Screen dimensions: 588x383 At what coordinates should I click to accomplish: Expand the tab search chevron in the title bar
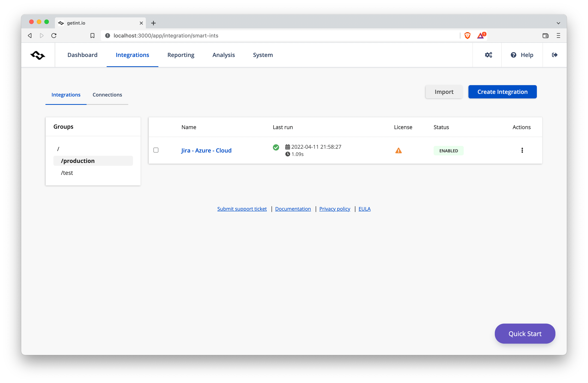pyautogui.click(x=558, y=23)
